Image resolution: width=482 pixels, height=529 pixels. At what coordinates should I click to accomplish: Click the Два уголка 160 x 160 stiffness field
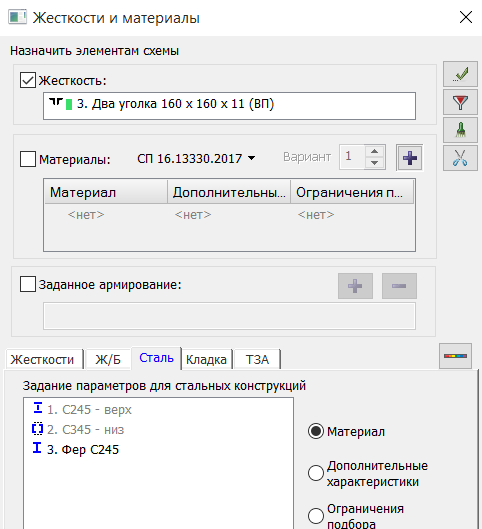tap(229, 106)
